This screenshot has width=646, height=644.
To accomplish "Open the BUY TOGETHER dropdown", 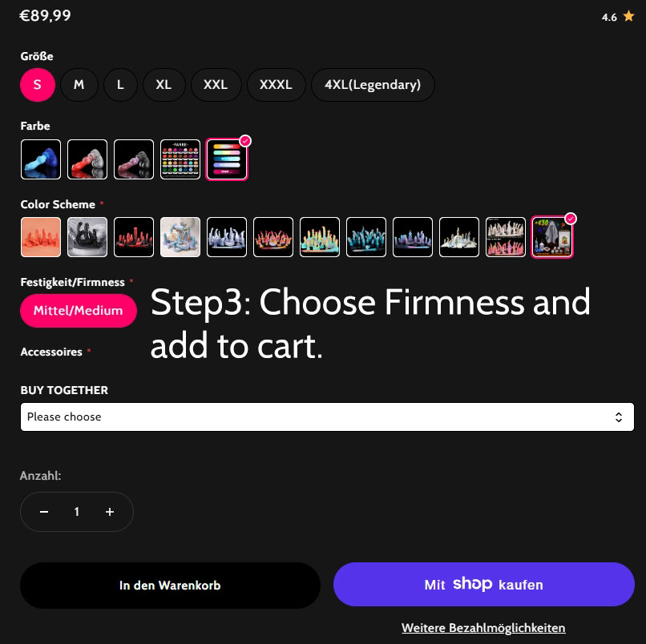I will pos(327,417).
